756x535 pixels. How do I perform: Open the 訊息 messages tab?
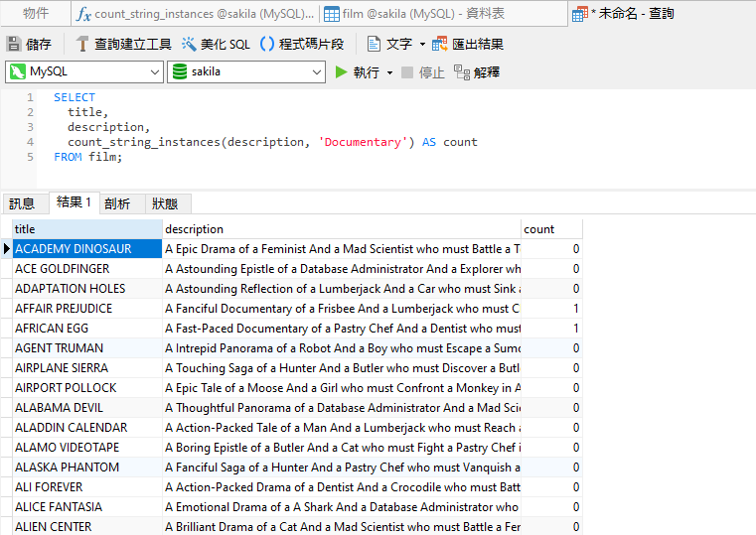point(22,203)
